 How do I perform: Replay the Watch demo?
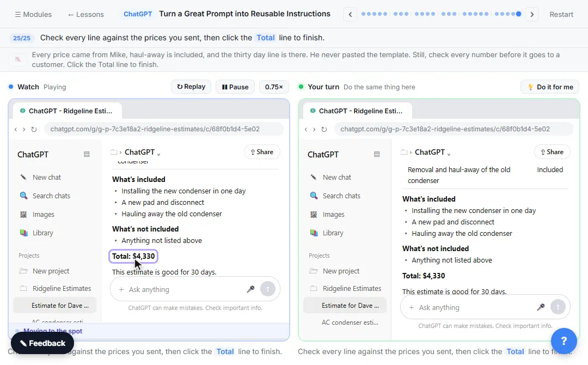pos(191,87)
